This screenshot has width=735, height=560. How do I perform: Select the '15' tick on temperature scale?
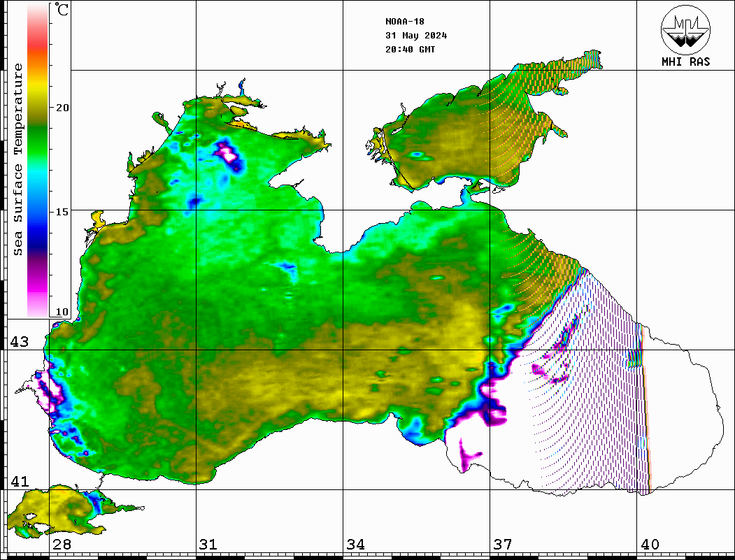pyautogui.click(x=62, y=212)
